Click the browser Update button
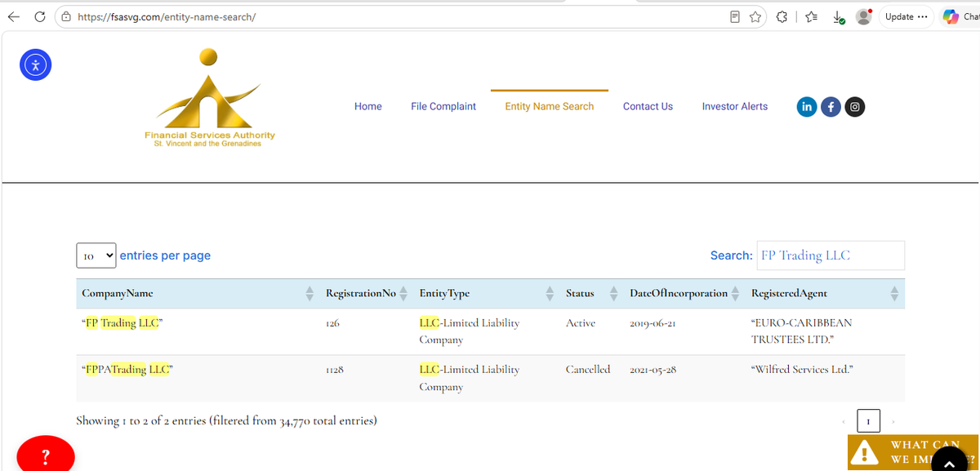This screenshot has height=471, width=980. click(906, 17)
